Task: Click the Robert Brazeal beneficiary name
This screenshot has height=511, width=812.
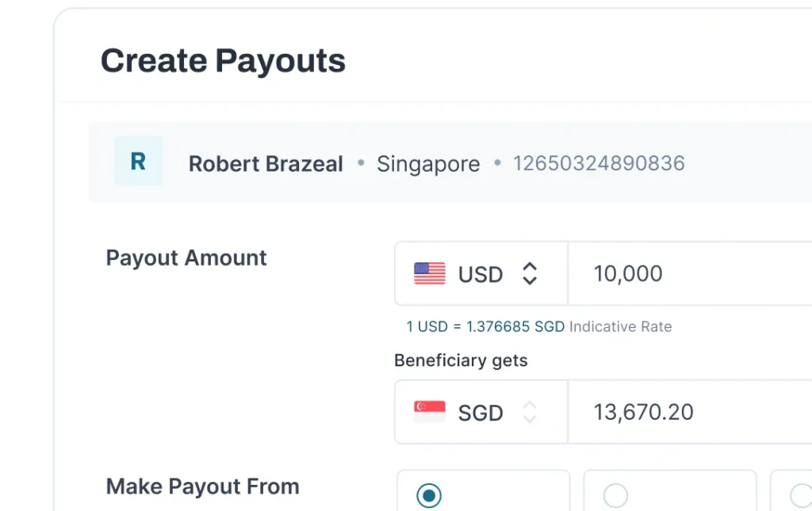Action: (x=266, y=164)
